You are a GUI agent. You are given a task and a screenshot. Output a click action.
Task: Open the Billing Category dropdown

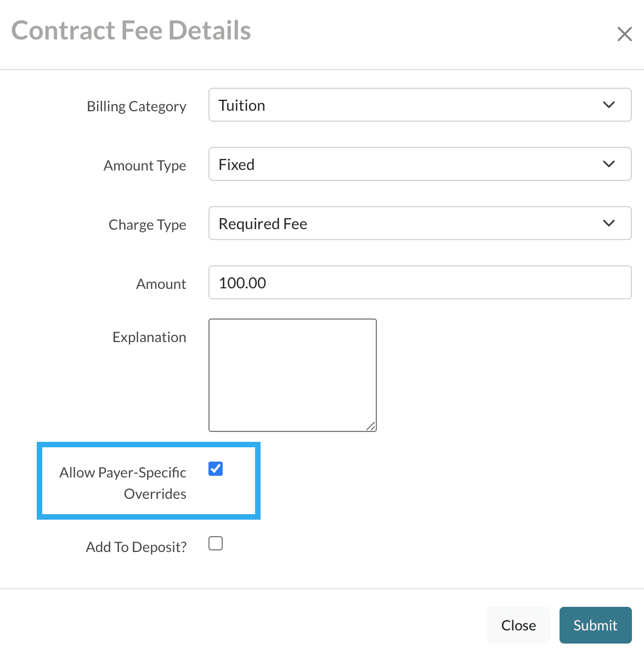click(420, 105)
